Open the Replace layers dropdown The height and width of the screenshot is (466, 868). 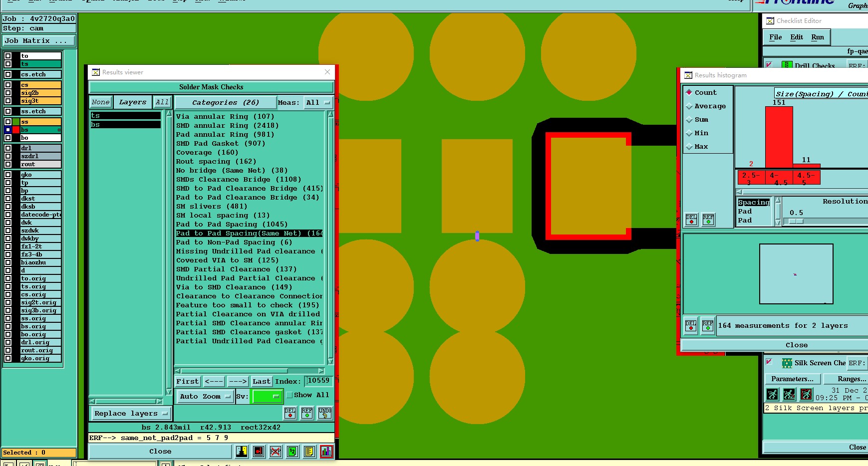tap(131, 413)
